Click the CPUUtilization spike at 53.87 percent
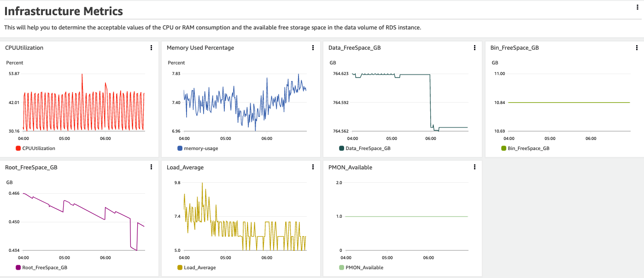This screenshot has height=278, width=644. point(82,75)
